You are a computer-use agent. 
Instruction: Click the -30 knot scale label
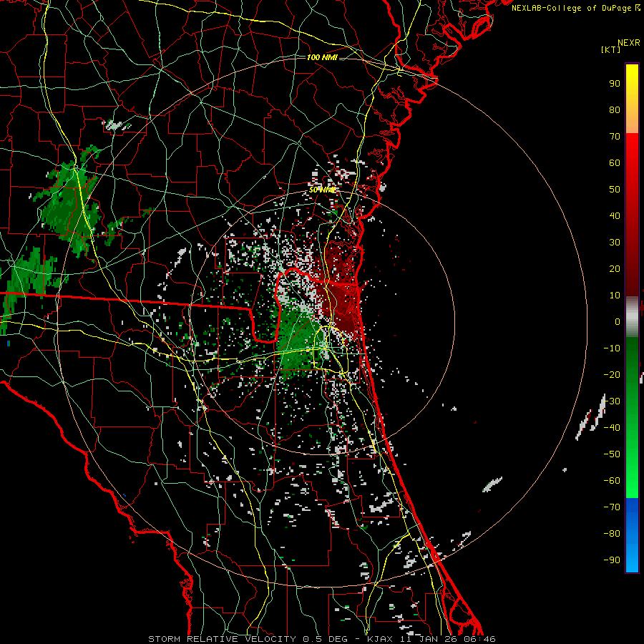612,401
